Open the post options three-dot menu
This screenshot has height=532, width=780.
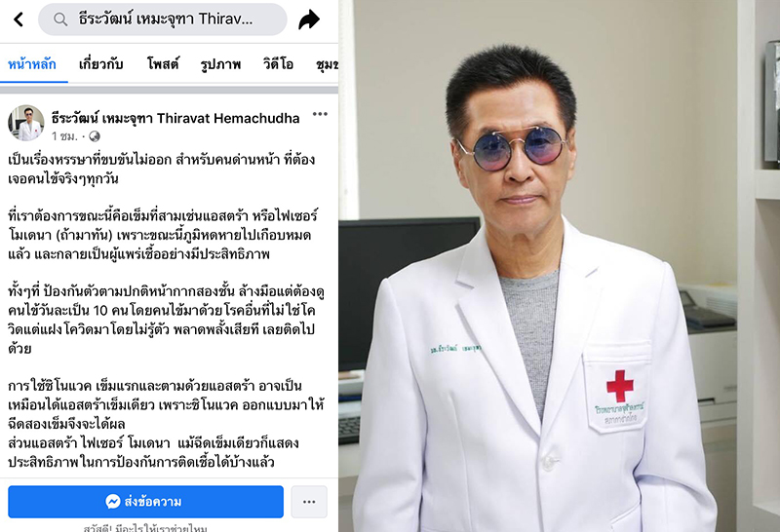(x=320, y=114)
